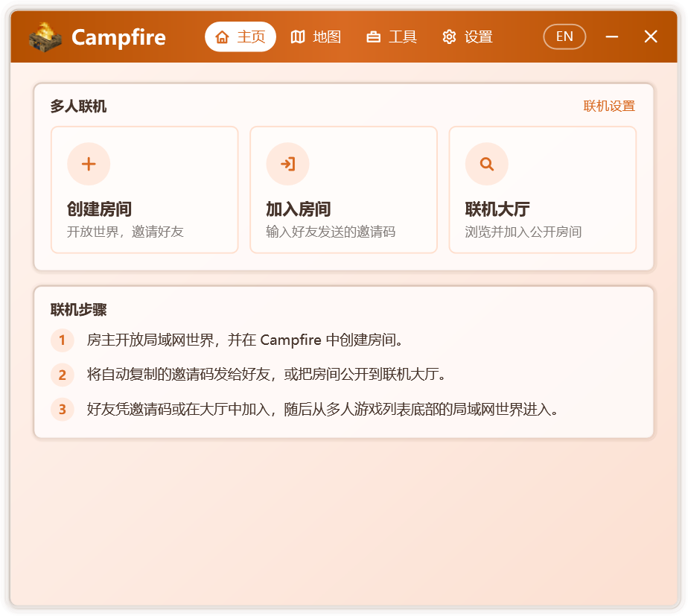
Task: Click the step text 好友凭邀请码或在大厅中加入
Action: (x=179, y=409)
